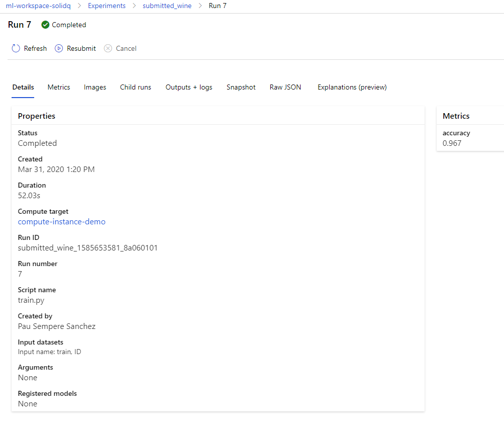Click the green Completed status checkmark
The image size is (504, 422).
pyautogui.click(x=45, y=24)
